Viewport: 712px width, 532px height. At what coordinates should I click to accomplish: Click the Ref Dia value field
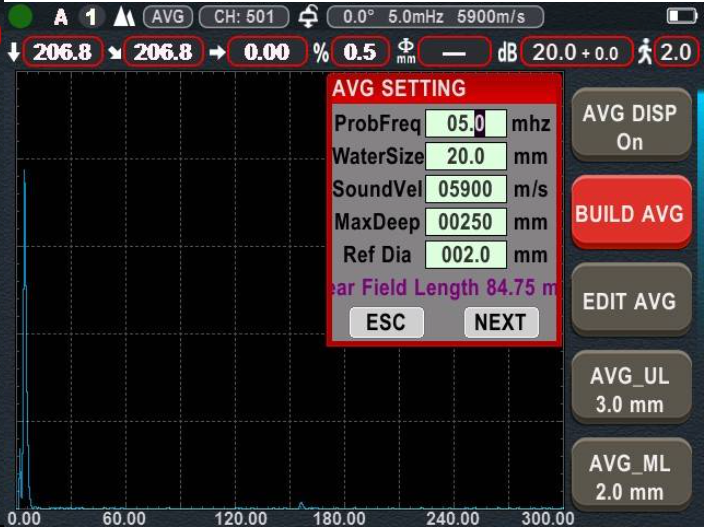pos(465,254)
